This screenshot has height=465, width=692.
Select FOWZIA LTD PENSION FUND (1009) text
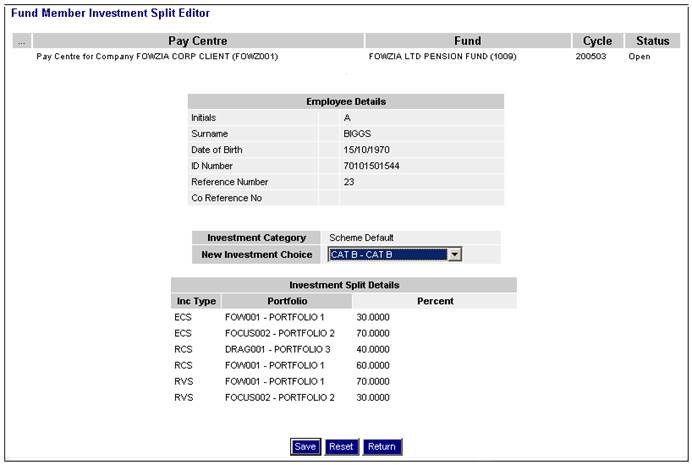coord(443,56)
